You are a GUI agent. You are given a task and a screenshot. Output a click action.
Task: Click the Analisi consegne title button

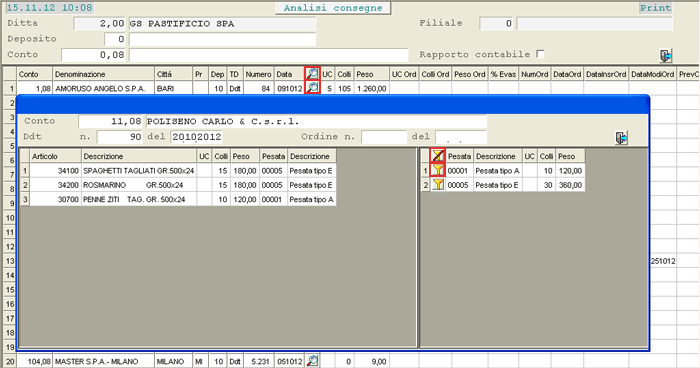pyautogui.click(x=333, y=8)
